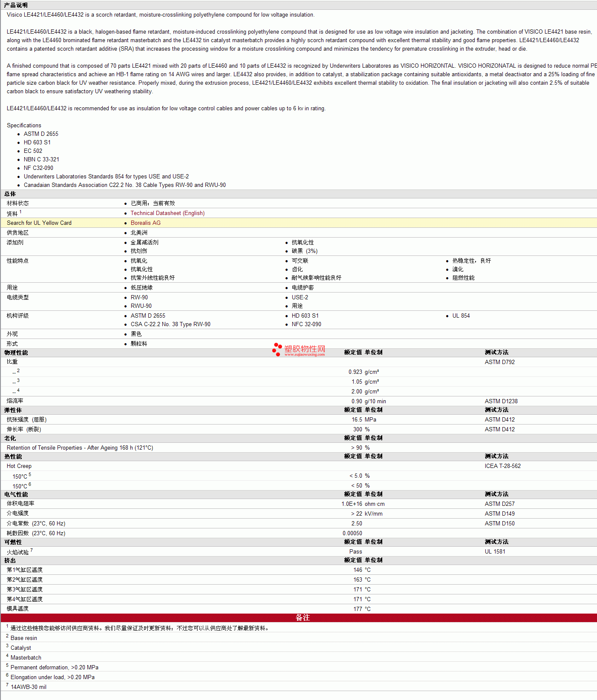Click the 物理性能 table header
This screenshot has width=597, height=700.
tap(16, 353)
